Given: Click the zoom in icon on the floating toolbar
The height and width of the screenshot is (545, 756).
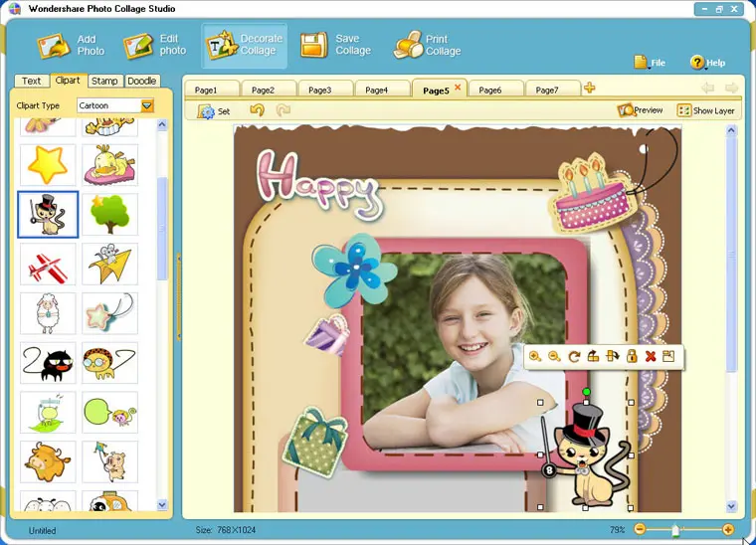Looking at the screenshot, I should click(x=535, y=357).
